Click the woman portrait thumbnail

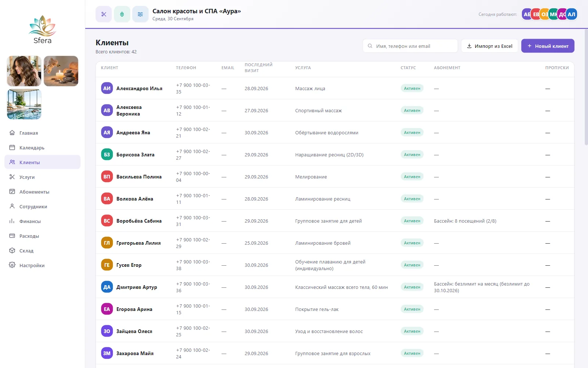[24, 71]
